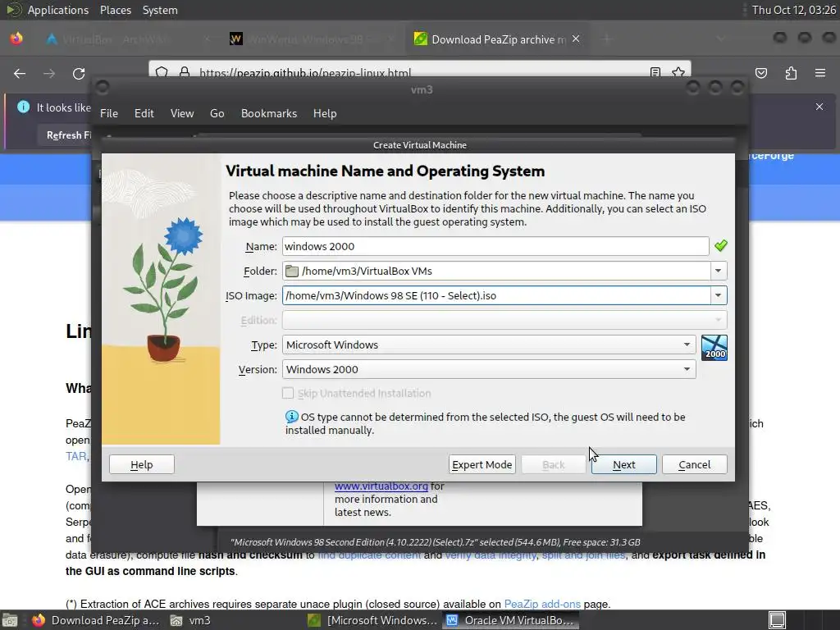
Task: Open the Edit menu in vm3 window
Action: click(x=144, y=113)
